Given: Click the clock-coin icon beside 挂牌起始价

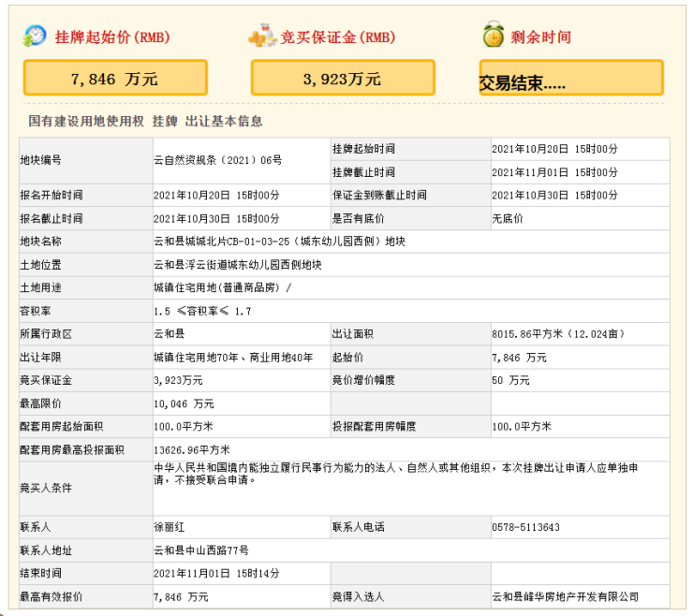Looking at the screenshot, I should pyautogui.click(x=35, y=37).
